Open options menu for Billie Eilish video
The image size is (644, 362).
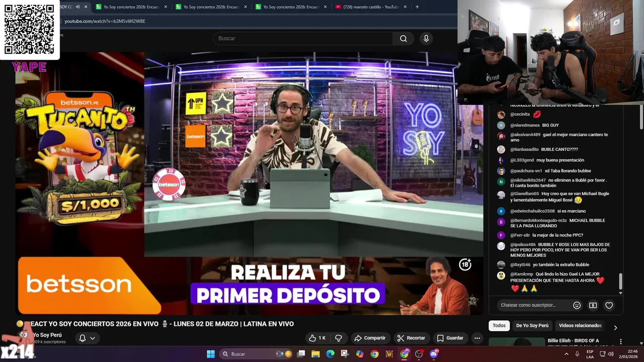tap(620, 341)
